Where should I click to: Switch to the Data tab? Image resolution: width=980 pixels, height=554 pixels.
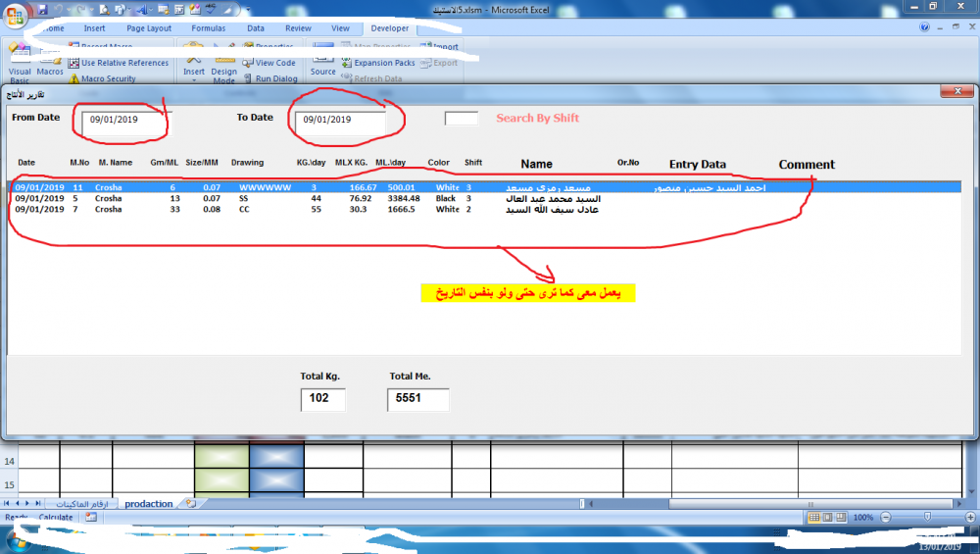pyautogui.click(x=255, y=28)
